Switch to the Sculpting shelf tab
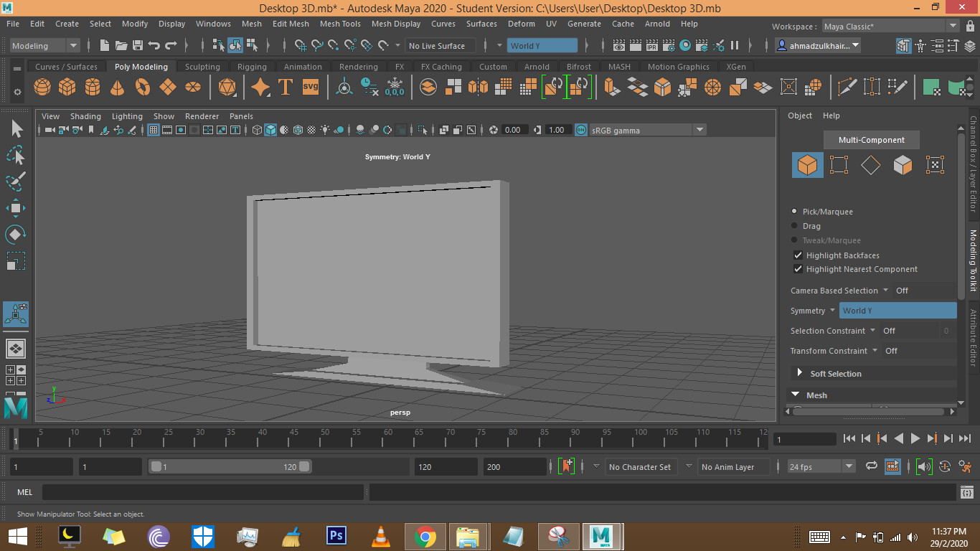Viewport: 980px width, 551px height. [x=202, y=66]
